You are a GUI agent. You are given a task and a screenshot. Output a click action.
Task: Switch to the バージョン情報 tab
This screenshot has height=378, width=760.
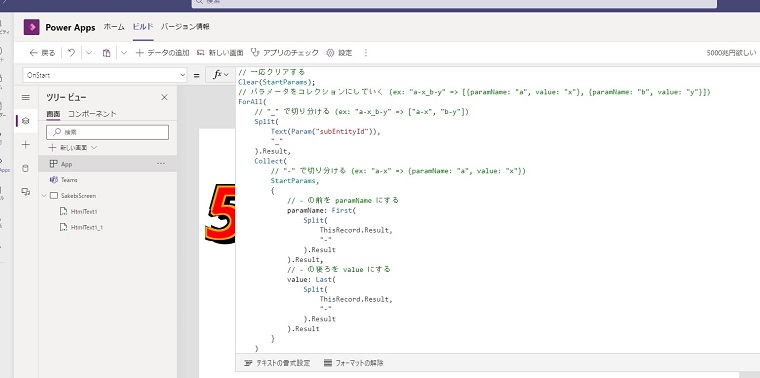pyautogui.click(x=185, y=27)
